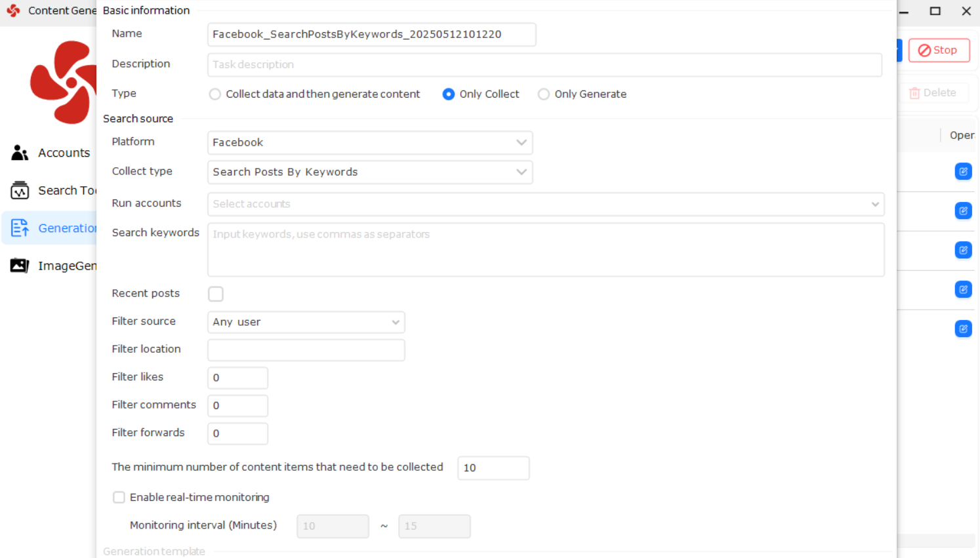Open the Collect type dropdown
The image size is (980, 558).
click(370, 172)
